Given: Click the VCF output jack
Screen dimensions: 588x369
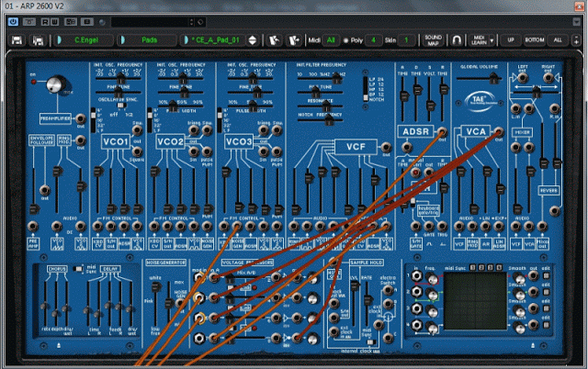Looking at the screenshot, I should pos(386,147).
